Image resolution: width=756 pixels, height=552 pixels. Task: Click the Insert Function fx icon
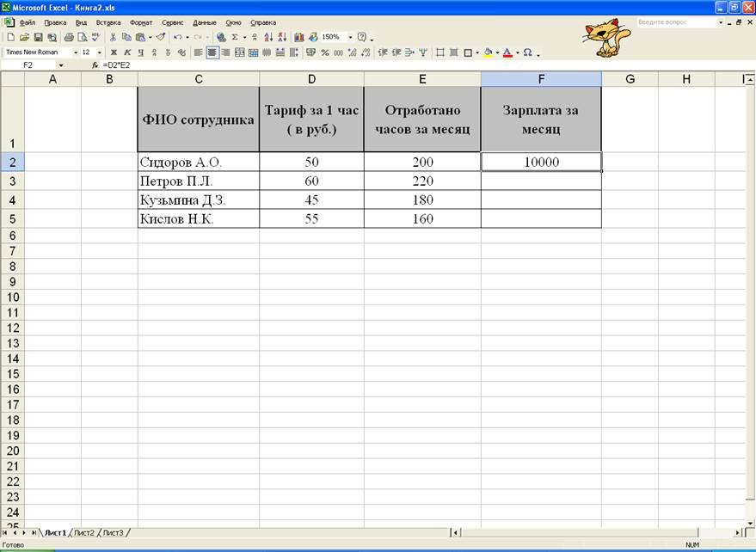click(95, 65)
